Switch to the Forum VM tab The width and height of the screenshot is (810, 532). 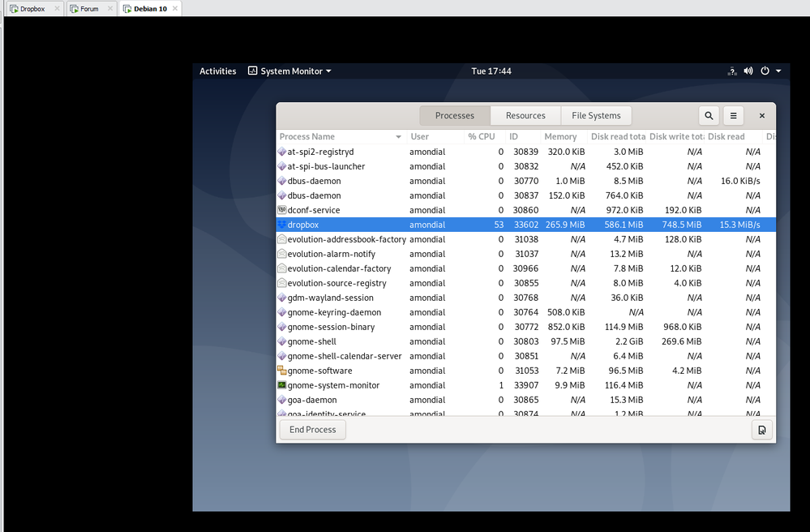[x=85, y=9]
